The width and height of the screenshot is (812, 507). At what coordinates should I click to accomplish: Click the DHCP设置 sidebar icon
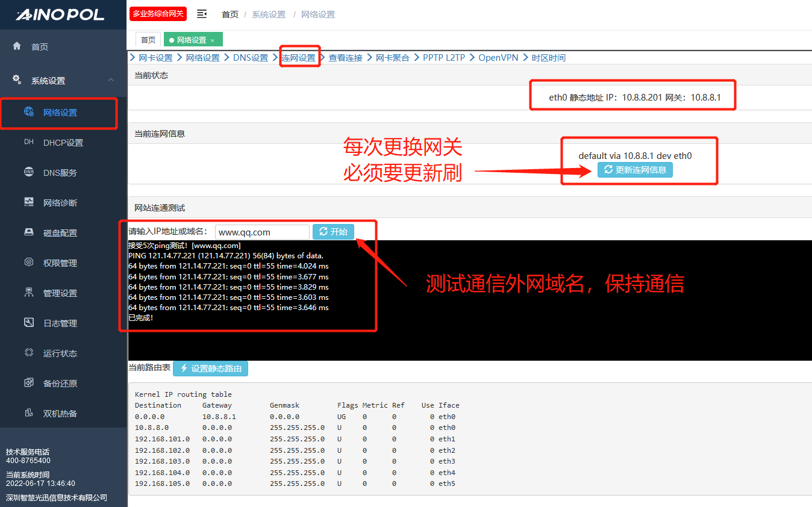click(29, 143)
